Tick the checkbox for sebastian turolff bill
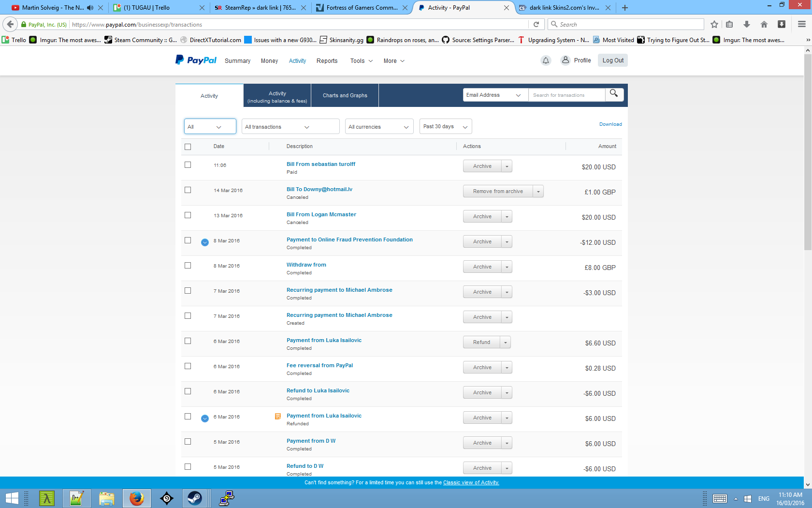The image size is (812, 508). pyautogui.click(x=188, y=165)
